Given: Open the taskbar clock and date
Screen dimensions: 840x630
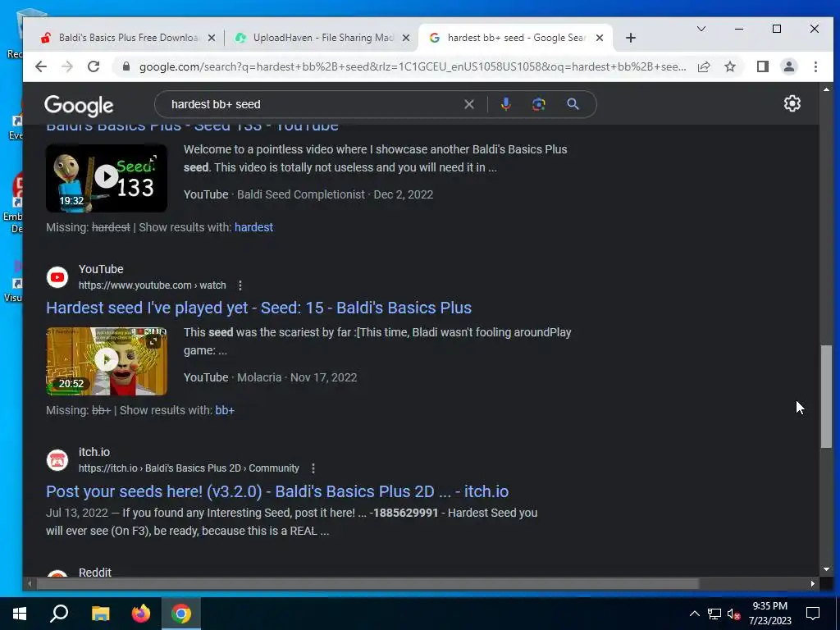Looking at the screenshot, I should 769,614.
